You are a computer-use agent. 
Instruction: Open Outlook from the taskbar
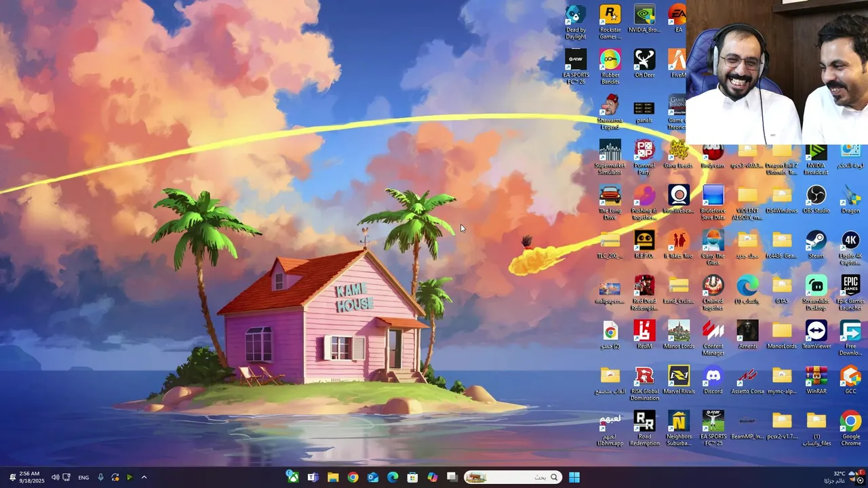tap(373, 477)
